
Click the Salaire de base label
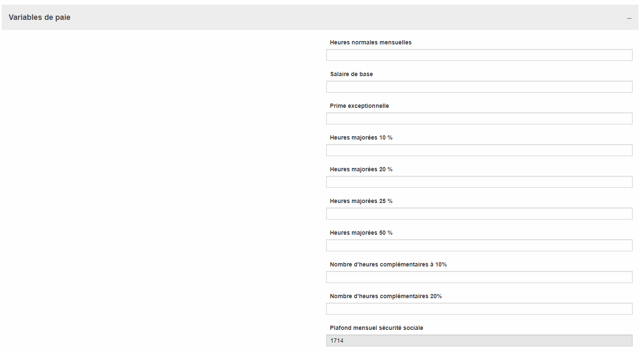[352, 74]
